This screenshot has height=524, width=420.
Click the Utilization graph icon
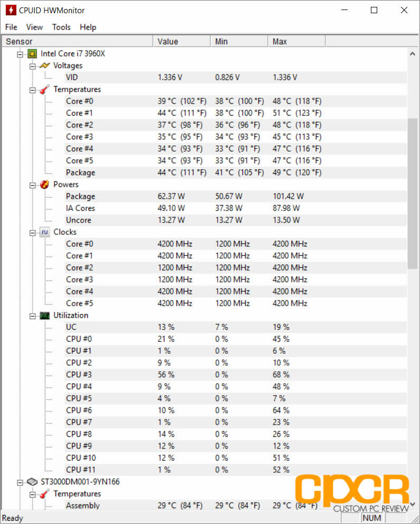tap(45, 315)
